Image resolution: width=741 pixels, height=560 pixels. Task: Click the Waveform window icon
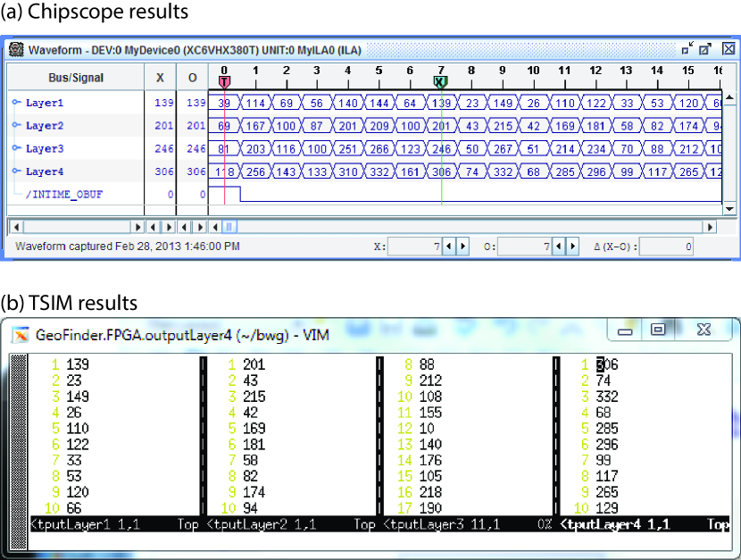[16, 50]
